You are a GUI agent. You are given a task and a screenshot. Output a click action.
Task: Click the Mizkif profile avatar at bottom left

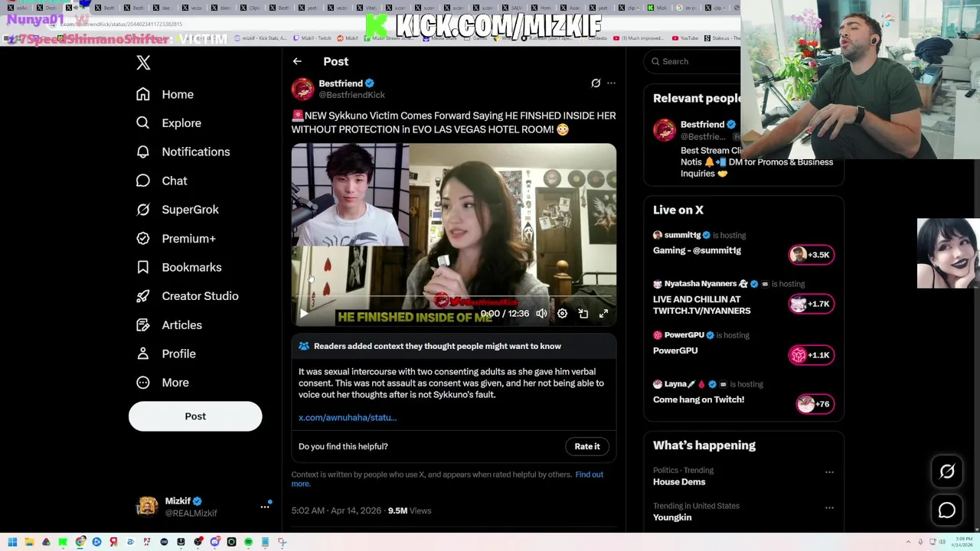point(147,507)
